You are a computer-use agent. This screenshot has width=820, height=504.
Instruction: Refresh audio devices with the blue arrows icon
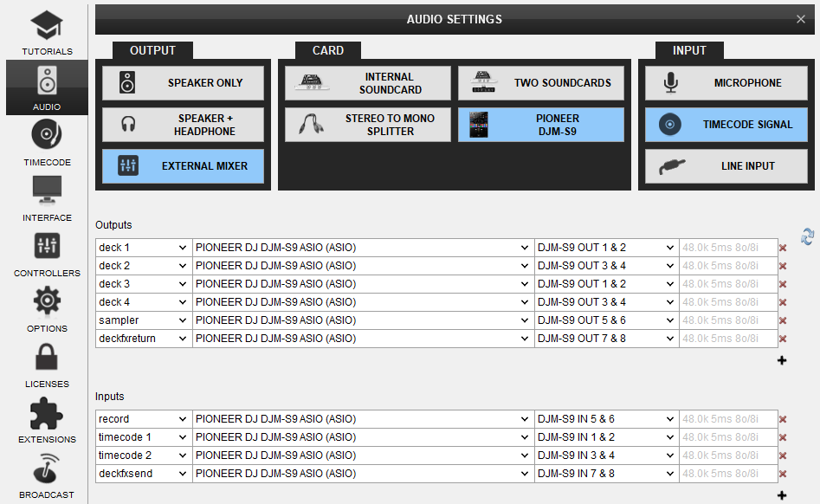click(x=807, y=236)
